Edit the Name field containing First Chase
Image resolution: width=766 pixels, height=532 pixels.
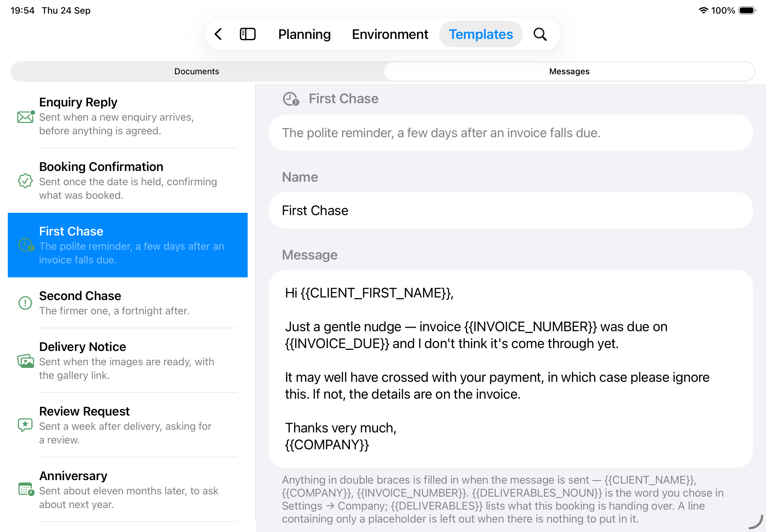point(511,210)
